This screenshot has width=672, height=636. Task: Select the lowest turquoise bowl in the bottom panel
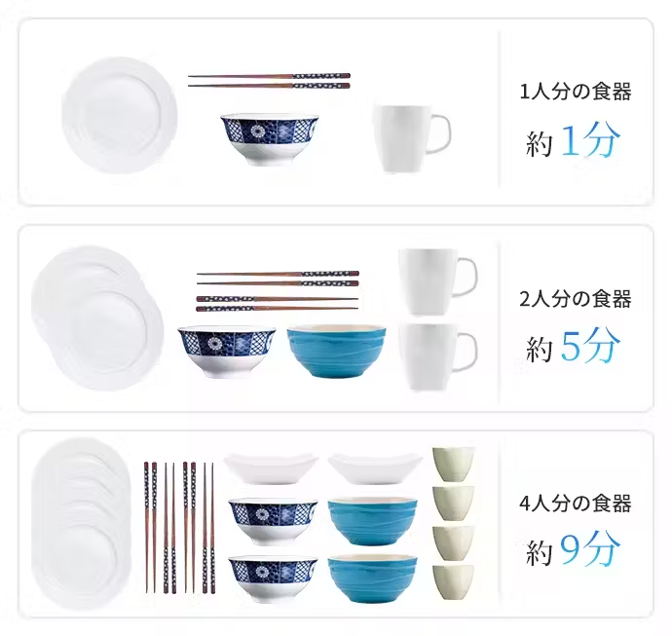372,578
